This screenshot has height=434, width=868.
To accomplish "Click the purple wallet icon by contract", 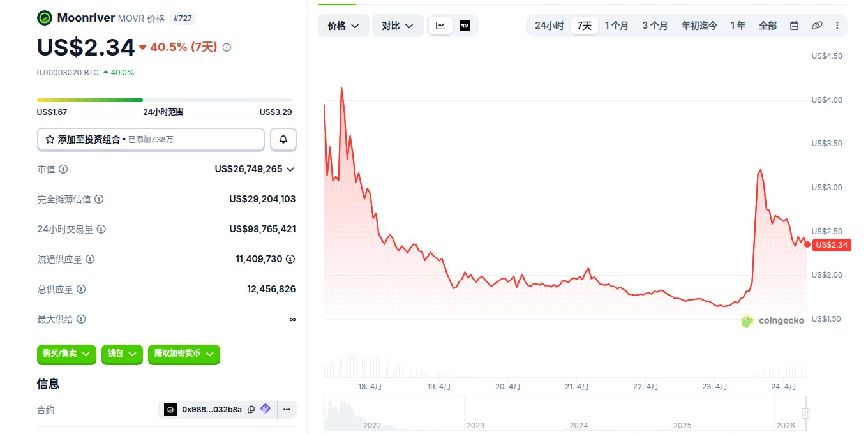I will [266, 409].
